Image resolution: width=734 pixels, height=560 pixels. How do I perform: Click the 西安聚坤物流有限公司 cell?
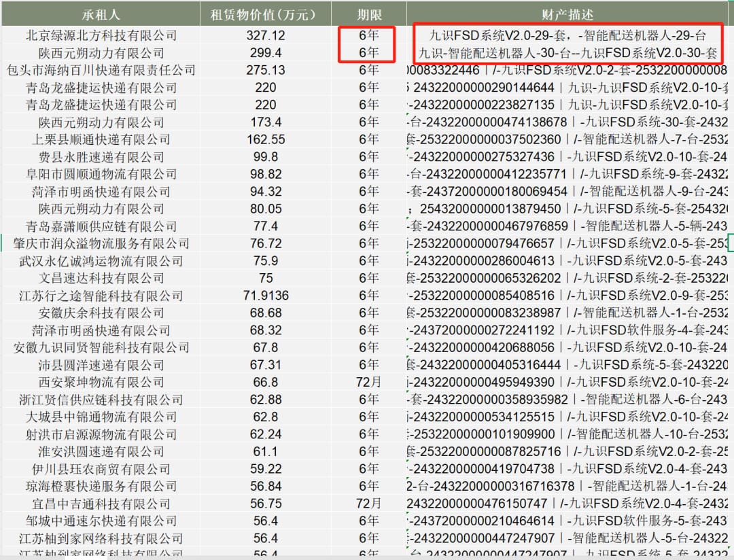pyautogui.click(x=101, y=382)
